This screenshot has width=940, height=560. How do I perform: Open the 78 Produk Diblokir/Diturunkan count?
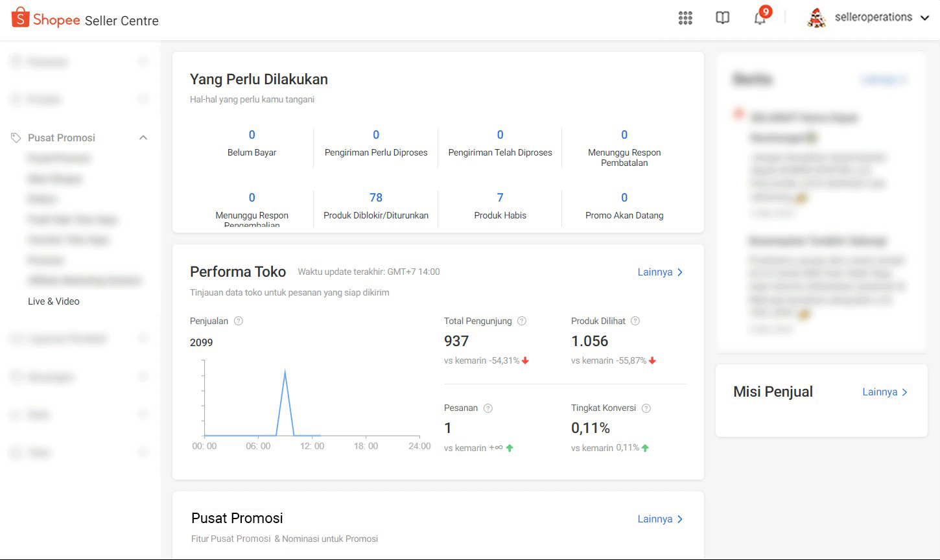pyautogui.click(x=376, y=198)
